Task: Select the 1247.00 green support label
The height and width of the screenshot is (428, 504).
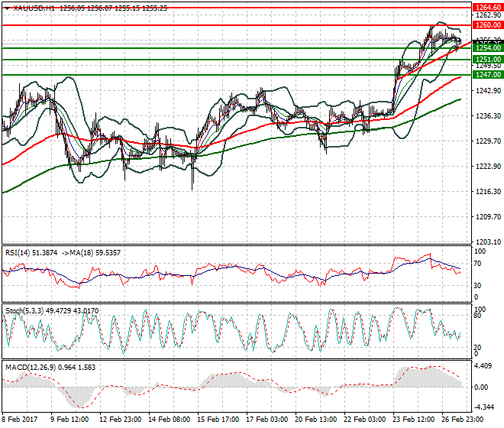Action: (488, 75)
